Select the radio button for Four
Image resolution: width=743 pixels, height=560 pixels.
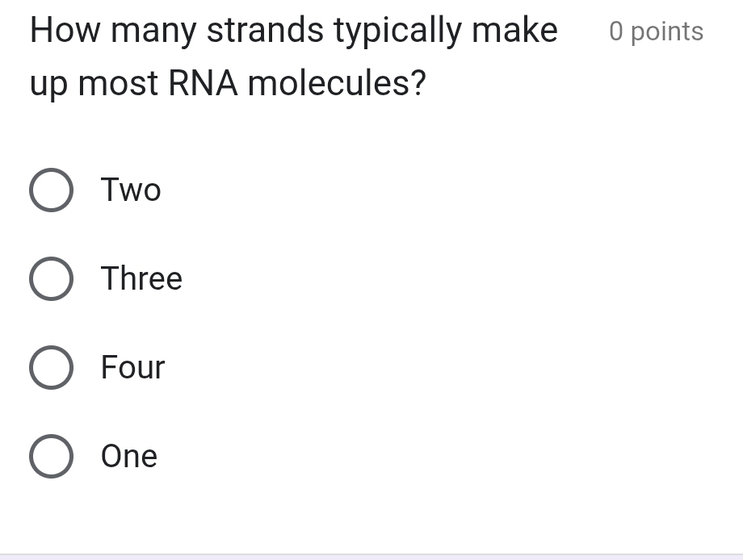[51, 367]
